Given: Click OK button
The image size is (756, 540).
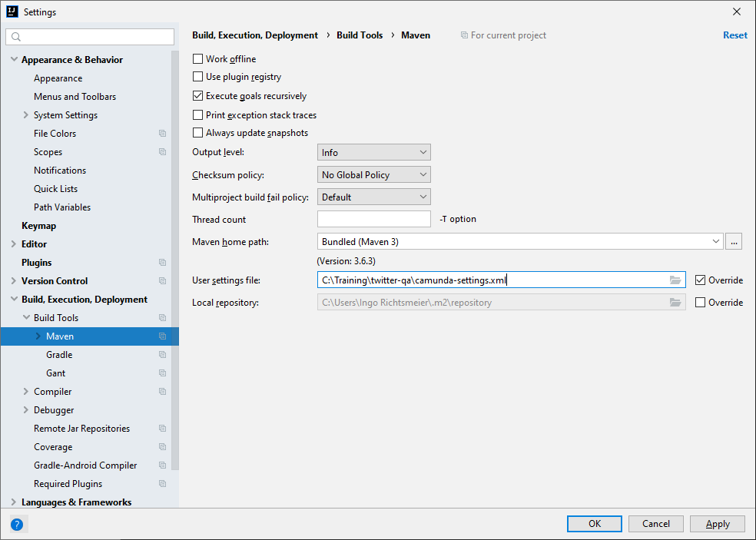Looking at the screenshot, I should point(595,524).
